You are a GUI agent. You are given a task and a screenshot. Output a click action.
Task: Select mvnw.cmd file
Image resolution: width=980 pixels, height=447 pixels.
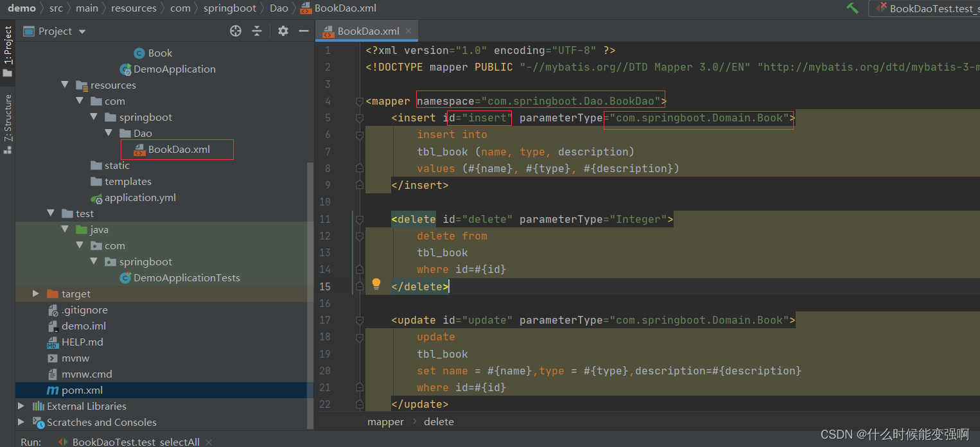tap(80, 374)
